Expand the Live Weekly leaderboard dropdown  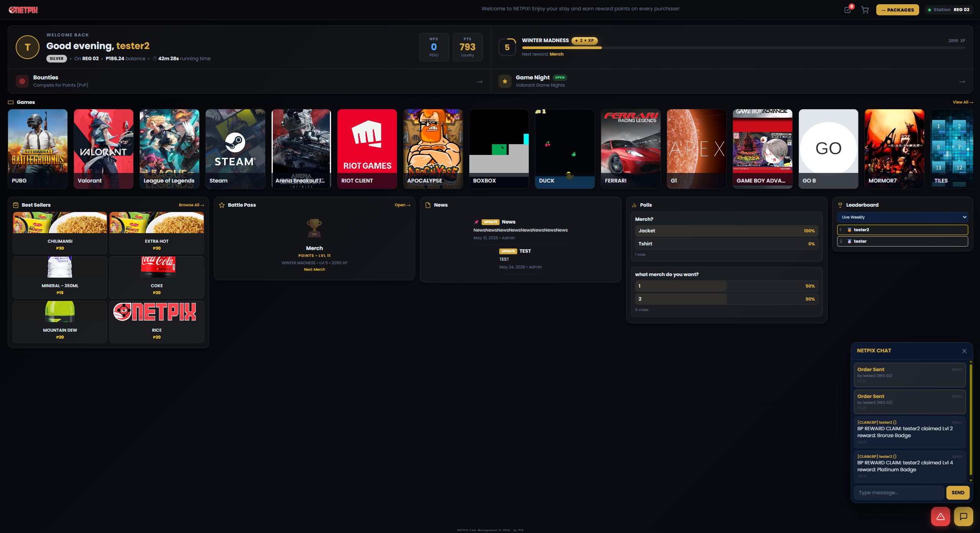pos(903,217)
